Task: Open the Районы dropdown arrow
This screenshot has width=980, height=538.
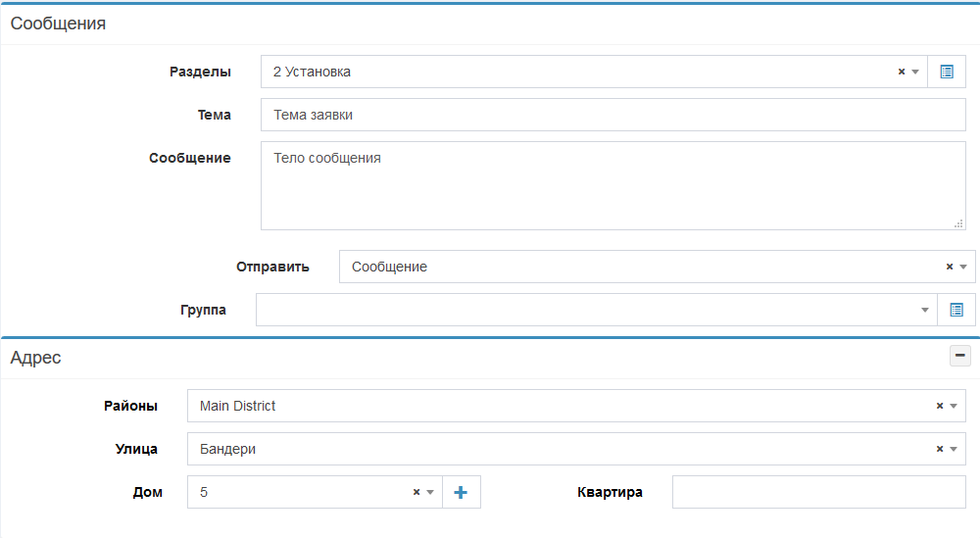Action: 953,406
